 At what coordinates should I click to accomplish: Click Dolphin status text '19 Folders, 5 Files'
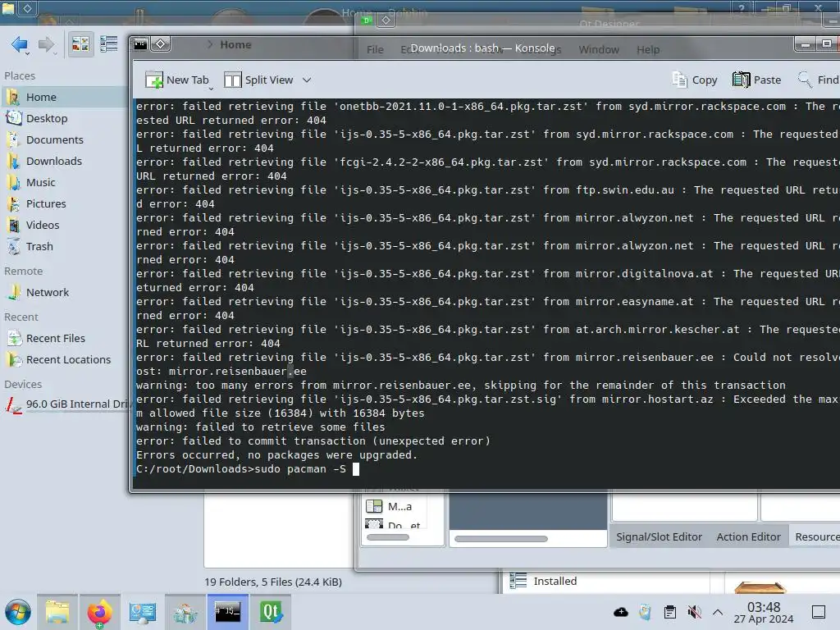(x=273, y=582)
